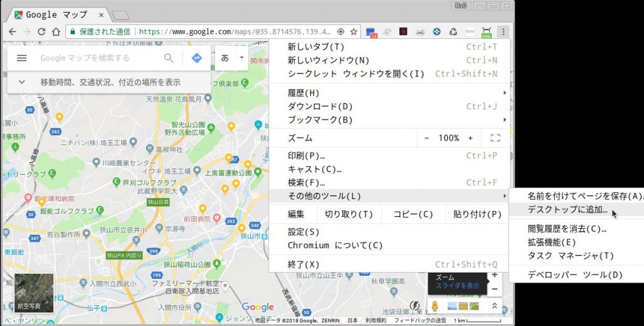
Task: Click the magnifier search icon in Maps
Action: (169, 58)
